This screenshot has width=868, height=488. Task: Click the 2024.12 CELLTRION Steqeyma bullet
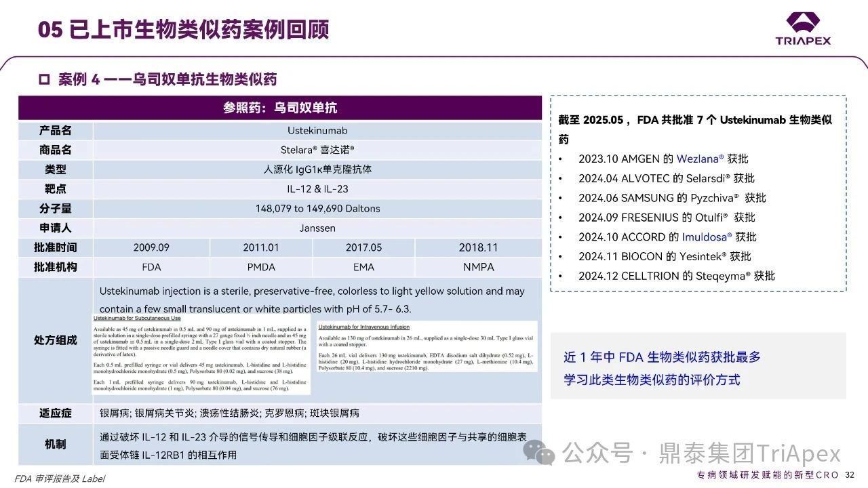[x=676, y=276]
